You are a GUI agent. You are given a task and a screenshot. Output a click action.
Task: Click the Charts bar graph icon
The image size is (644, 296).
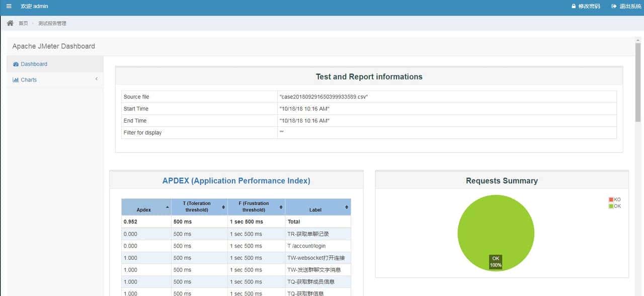click(16, 80)
